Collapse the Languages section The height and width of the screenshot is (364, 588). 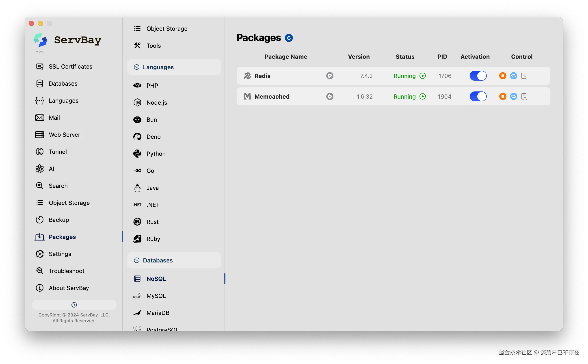[x=136, y=67]
